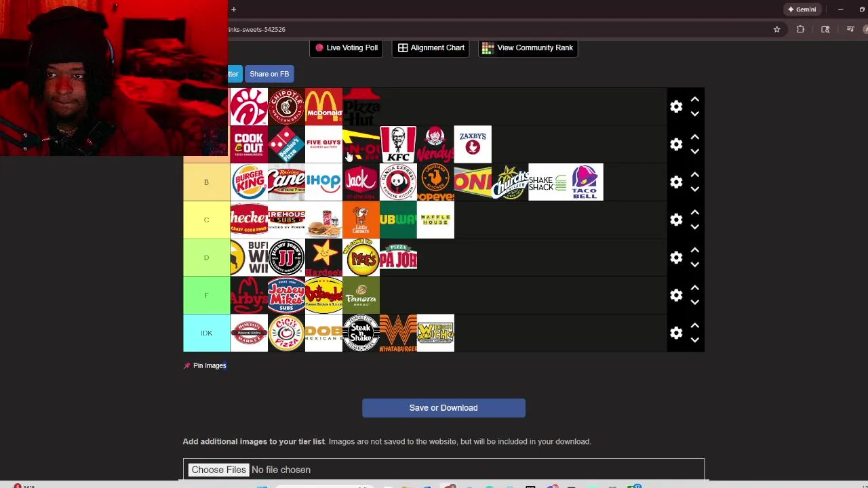
Task: Move the D tier row up
Action: pos(694,250)
